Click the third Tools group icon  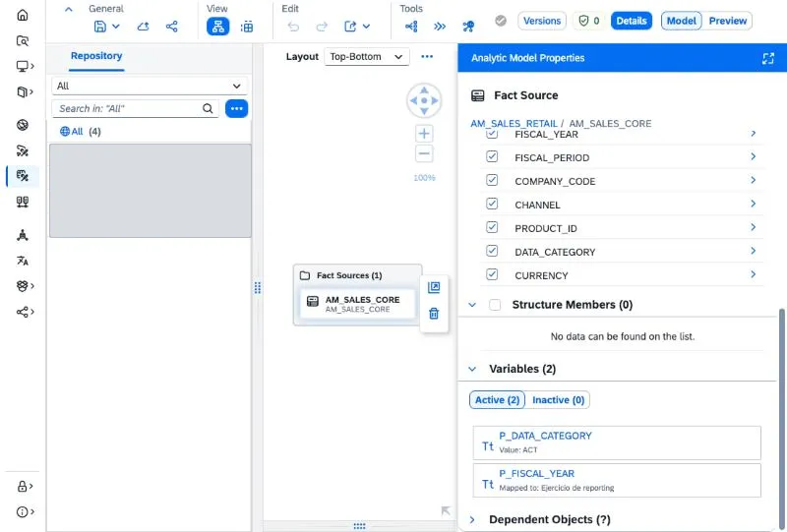click(x=468, y=27)
